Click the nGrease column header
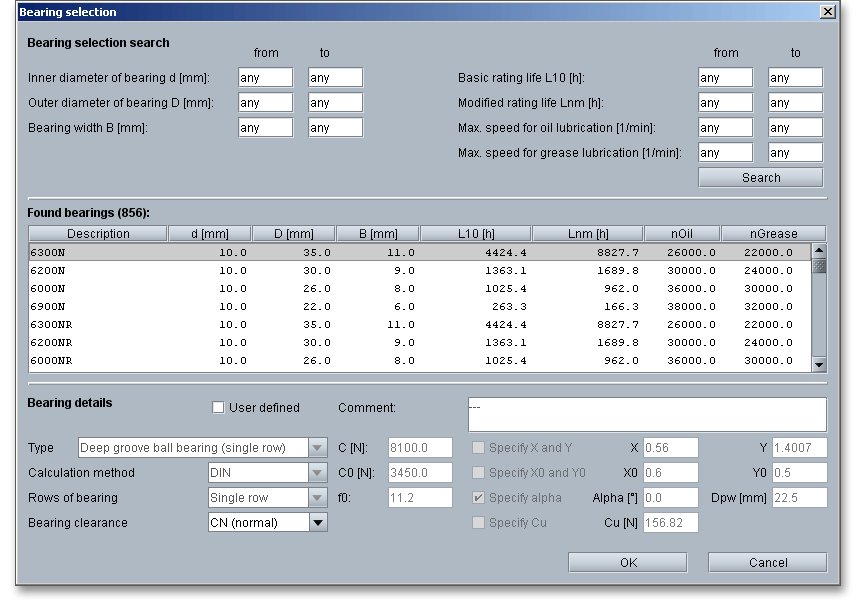The width and height of the screenshot is (856, 601). 773,234
